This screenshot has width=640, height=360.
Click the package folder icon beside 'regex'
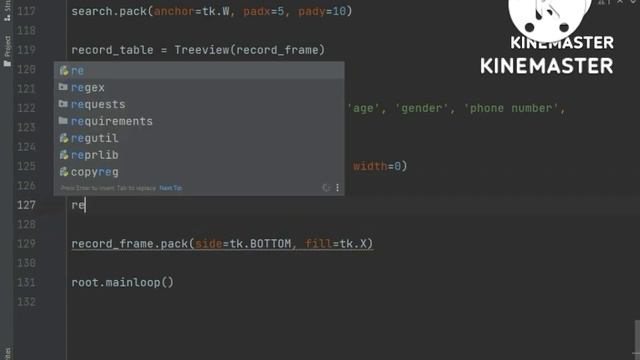click(63, 87)
